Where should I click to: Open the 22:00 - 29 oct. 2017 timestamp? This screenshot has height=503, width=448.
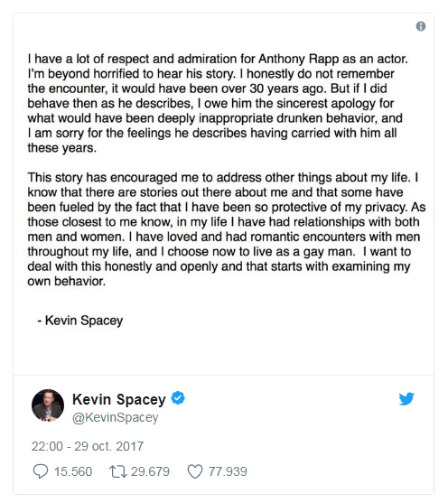click(x=88, y=446)
